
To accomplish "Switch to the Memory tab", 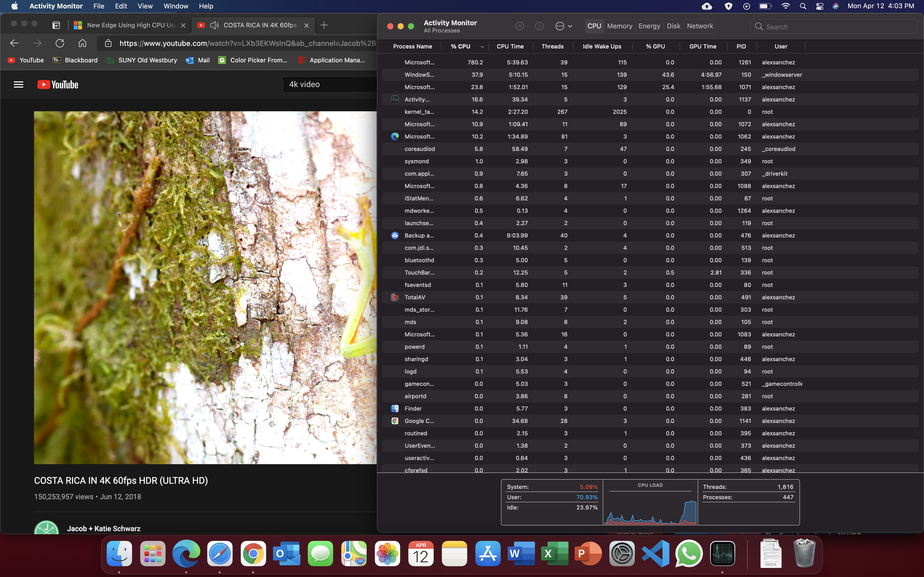I will pos(619,26).
